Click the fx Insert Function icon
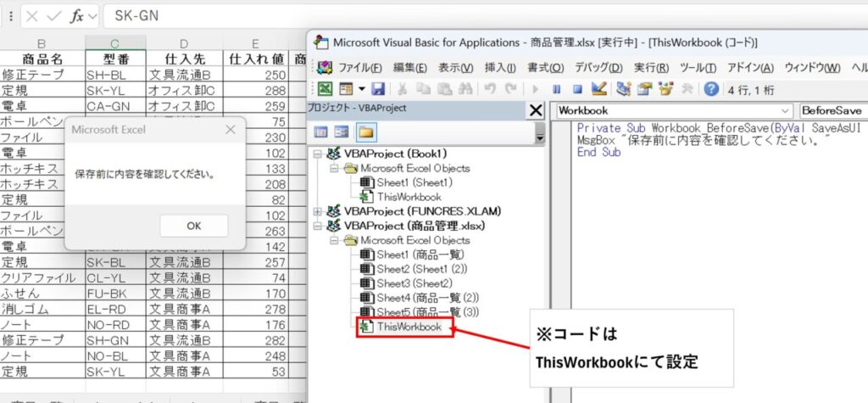This screenshot has height=403, width=868. [x=76, y=16]
